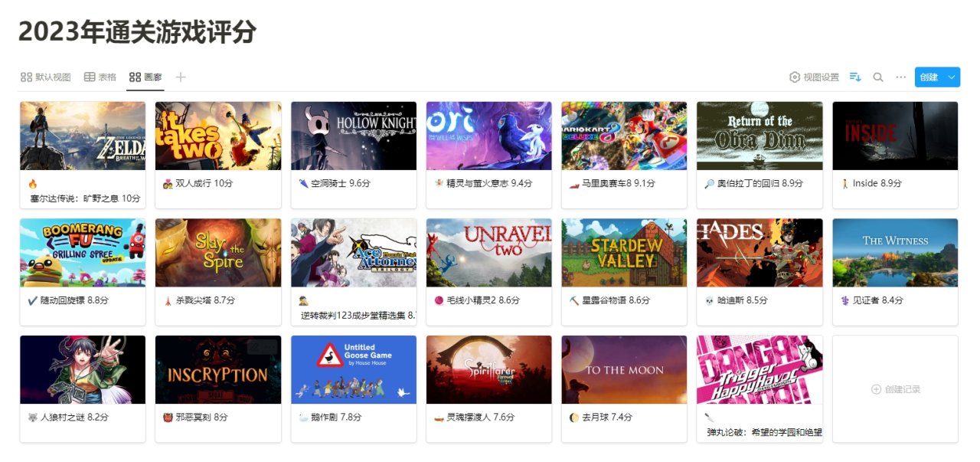
Task: Open Danganronpa Trigger Happy Havoc cover
Action: point(759,369)
